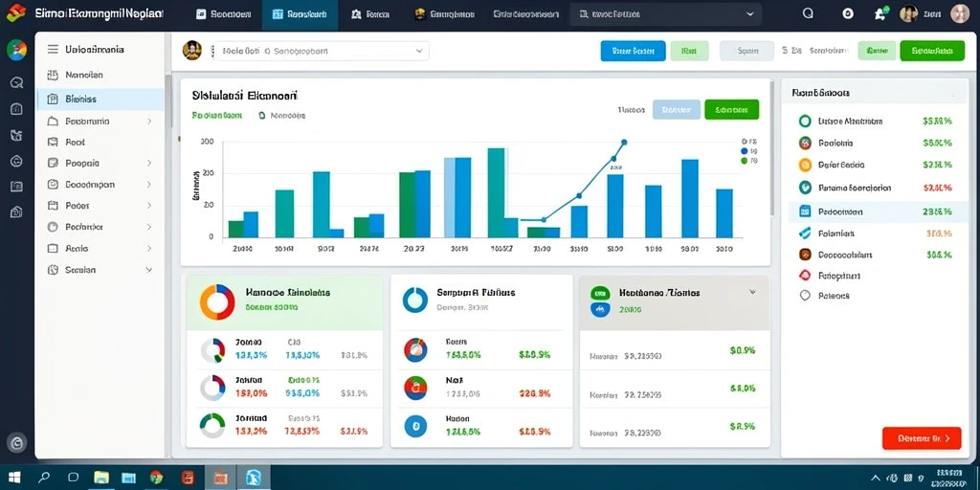Click the brown round icon in the right panel
Screen dimensions: 980x490
click(x=805, y=255)
